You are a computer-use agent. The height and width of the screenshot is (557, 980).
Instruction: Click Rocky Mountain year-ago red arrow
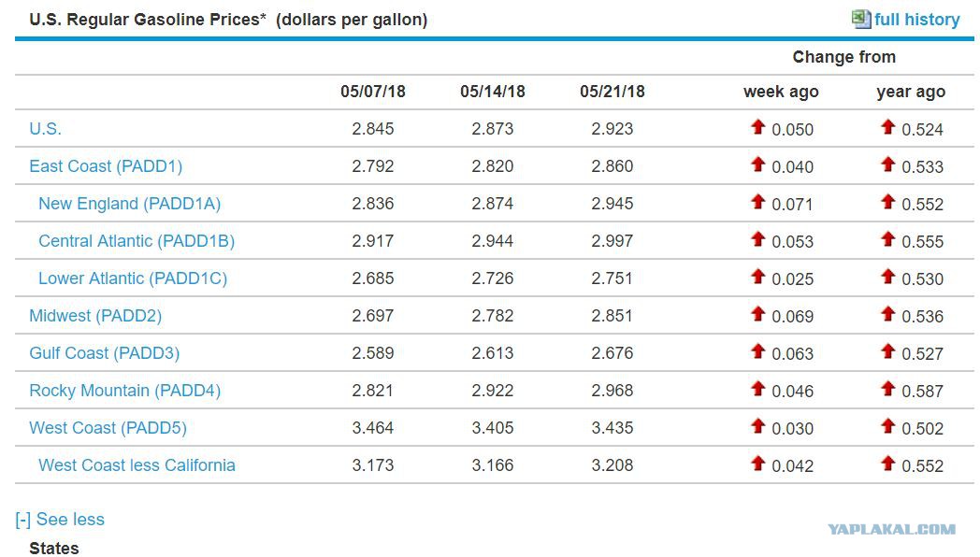pos(888,390)
